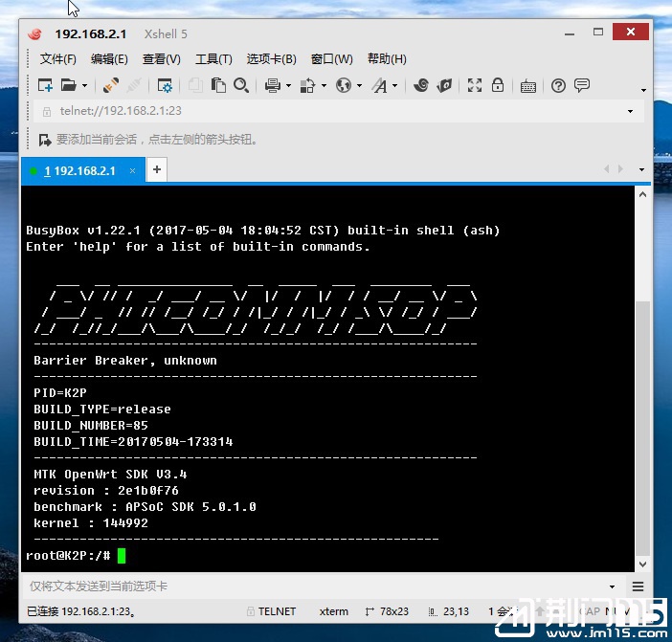Close the 192.168.2.1 session tab
The height and width of the screenshot is (642, 672).
click(x=132, y=171)
